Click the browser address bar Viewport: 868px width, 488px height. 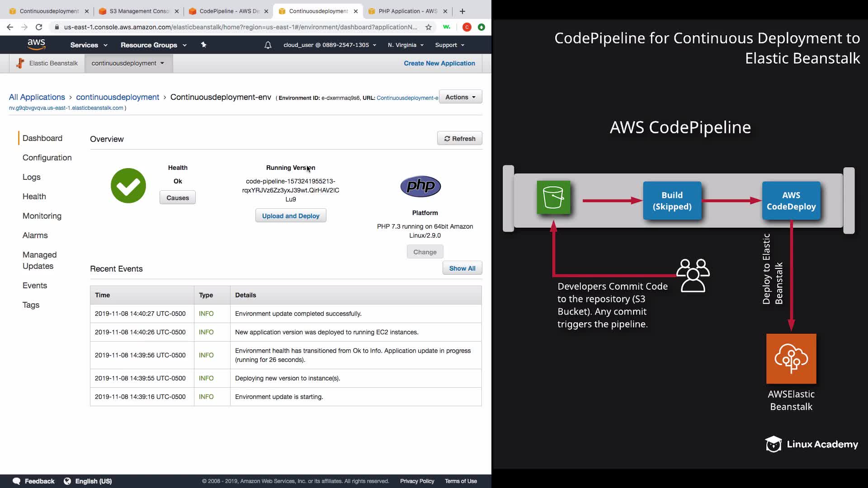[x=240, y=27]
